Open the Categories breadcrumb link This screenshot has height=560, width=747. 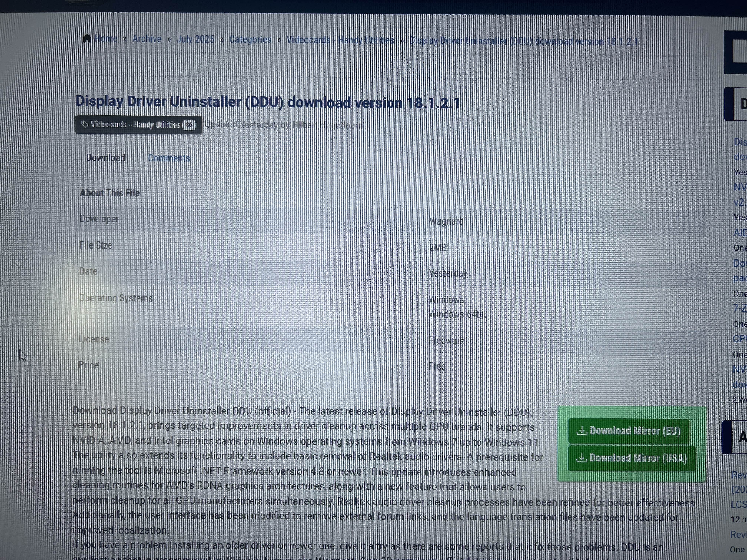[x=250, y=39]
